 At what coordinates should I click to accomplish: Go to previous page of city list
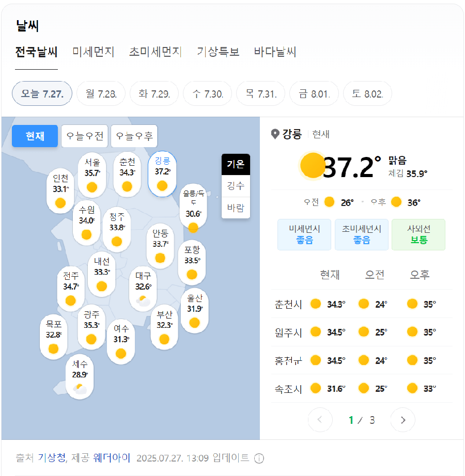point(320,420)
